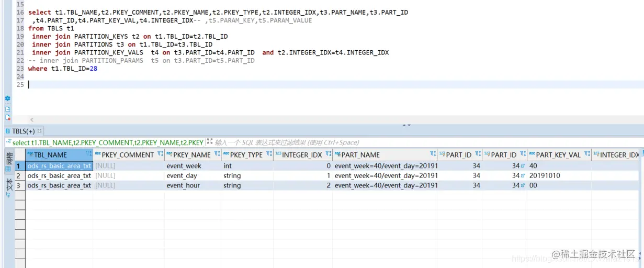644x268 pixels.
Task: Click the PART_KEY_VAL cell showing 00
Action: 559,185
